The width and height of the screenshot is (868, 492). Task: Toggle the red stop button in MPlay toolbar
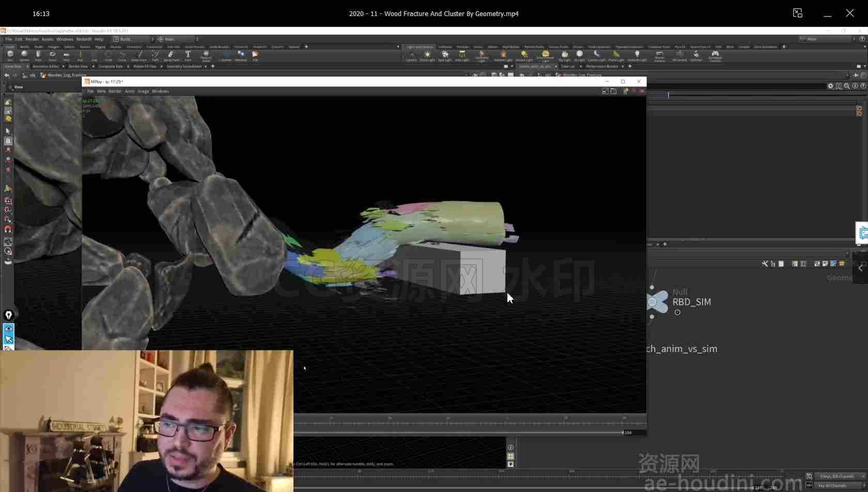(642, 91)
